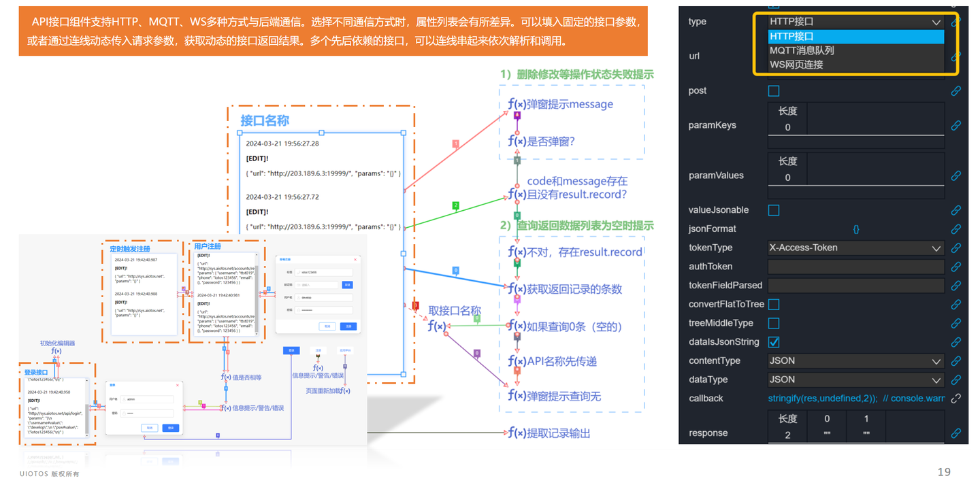Click the link icon beside tokenFieldParsed
The height and width of the screenshot is (491, 980).
click(955, 286)
